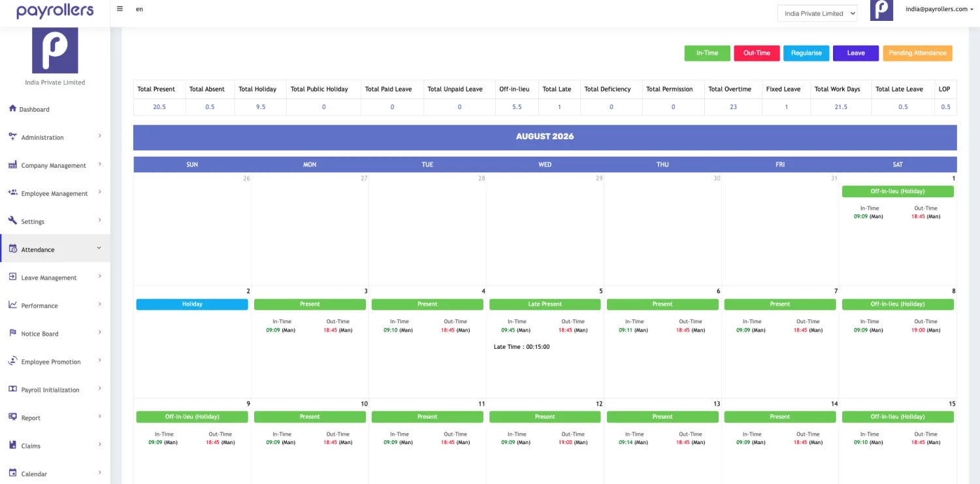Click the Notice Board flag icon
This screenshot has width=980, height=484.
point(12,333)
